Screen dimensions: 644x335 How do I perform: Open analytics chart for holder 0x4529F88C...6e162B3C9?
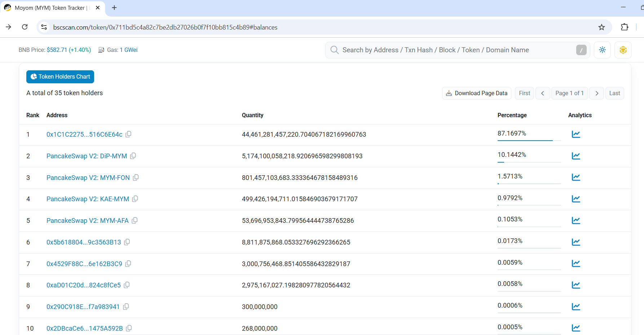point(576,264)
